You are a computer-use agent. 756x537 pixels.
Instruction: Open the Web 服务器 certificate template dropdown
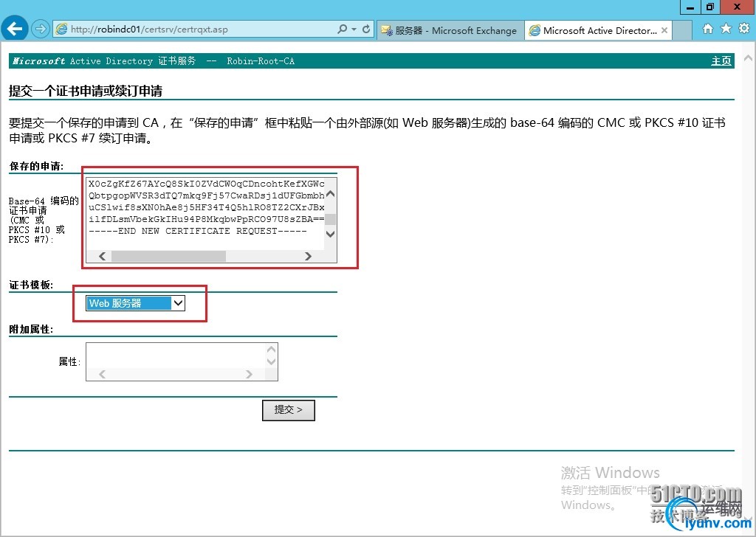[136, 303]
